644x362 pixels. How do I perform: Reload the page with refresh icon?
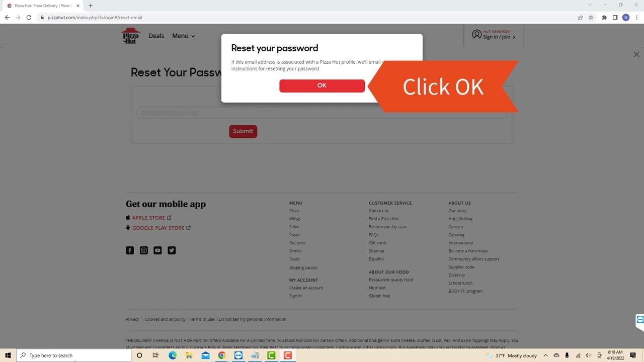tap(29, 18)
